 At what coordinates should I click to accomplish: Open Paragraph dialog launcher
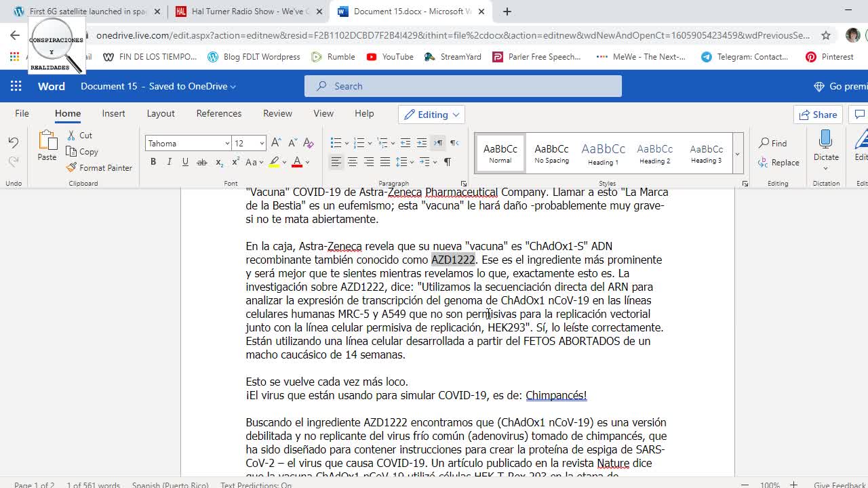(x=464, y=184)
